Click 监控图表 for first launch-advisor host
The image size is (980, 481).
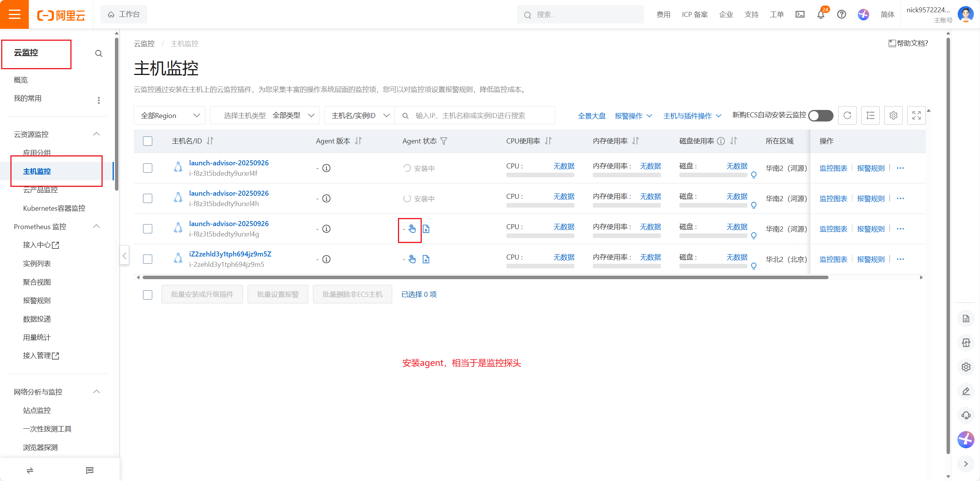(x=833, y=168)
